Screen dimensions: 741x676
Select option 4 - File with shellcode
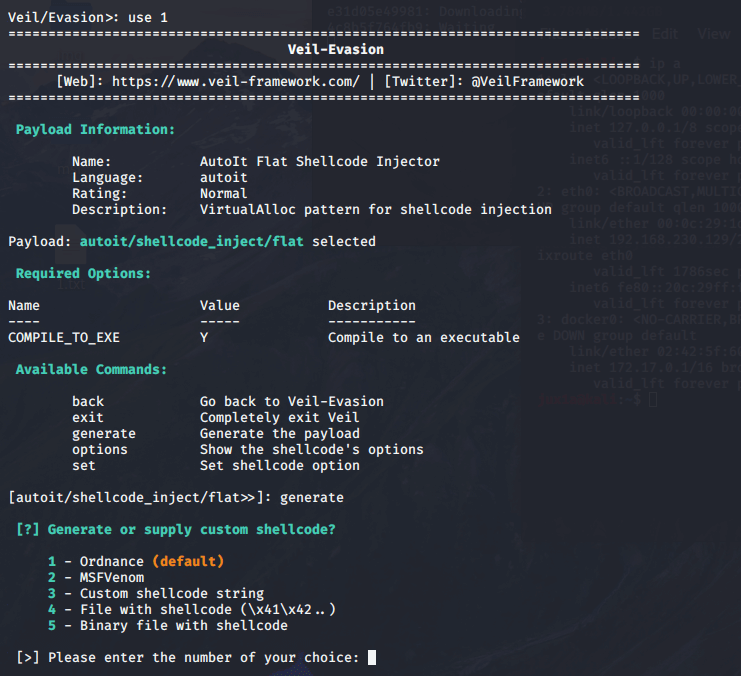coord(192,610)
